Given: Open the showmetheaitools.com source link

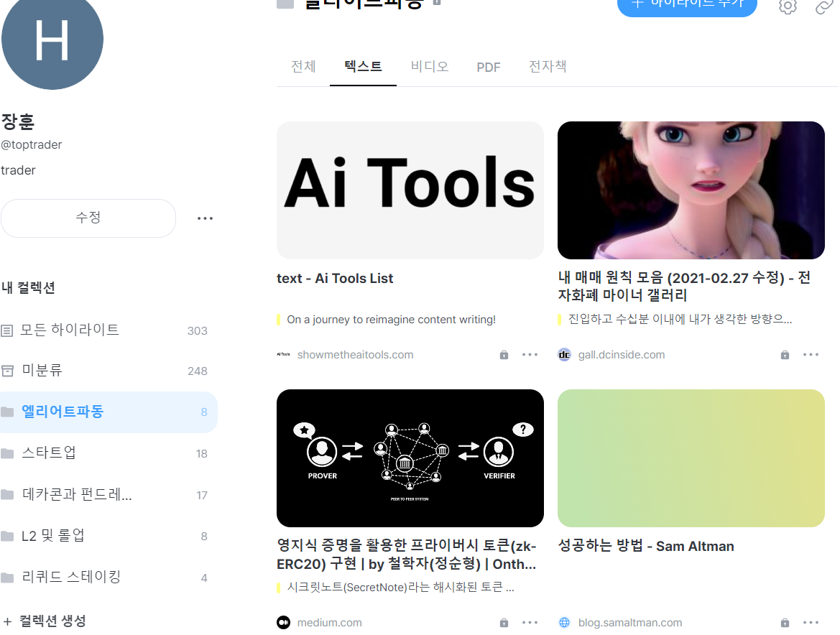Looking at the screenshot, I should 355,354.
